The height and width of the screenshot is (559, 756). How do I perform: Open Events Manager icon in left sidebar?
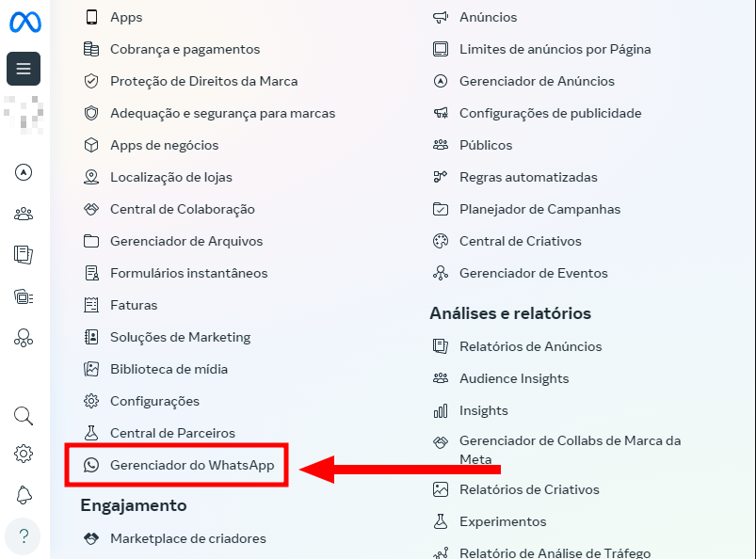coord(24,338)
